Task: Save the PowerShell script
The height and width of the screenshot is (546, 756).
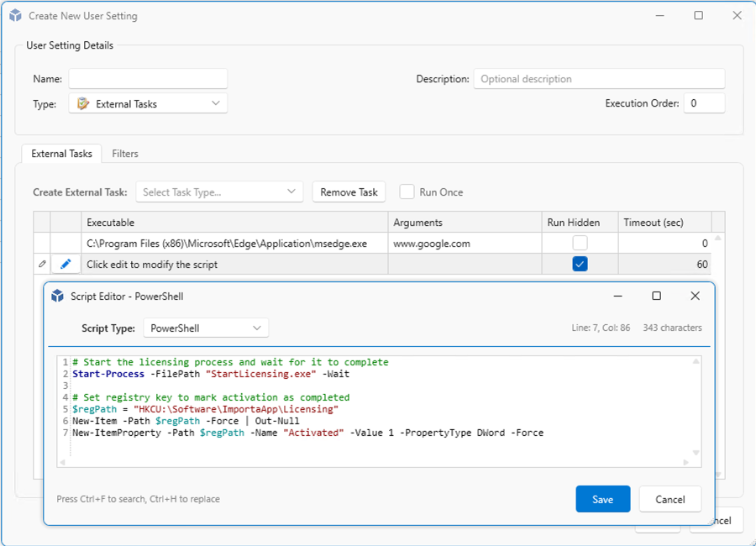Action: (602, 499)
